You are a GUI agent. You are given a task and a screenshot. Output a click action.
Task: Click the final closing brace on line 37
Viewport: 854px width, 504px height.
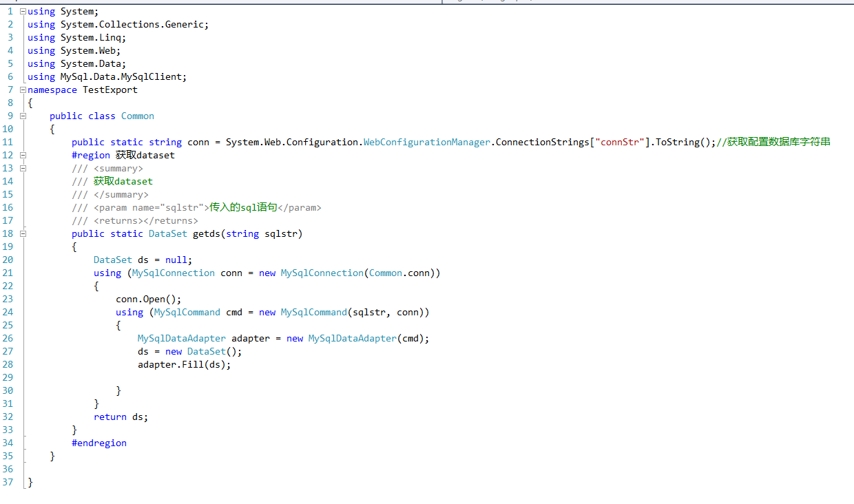pos(30,482)
